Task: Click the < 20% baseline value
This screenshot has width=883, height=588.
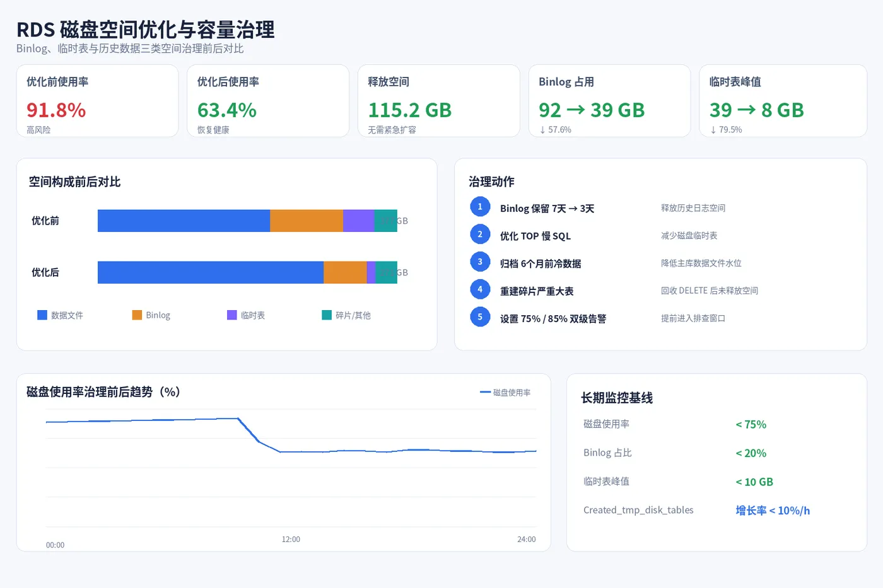Action: click(x=751, y=453)
